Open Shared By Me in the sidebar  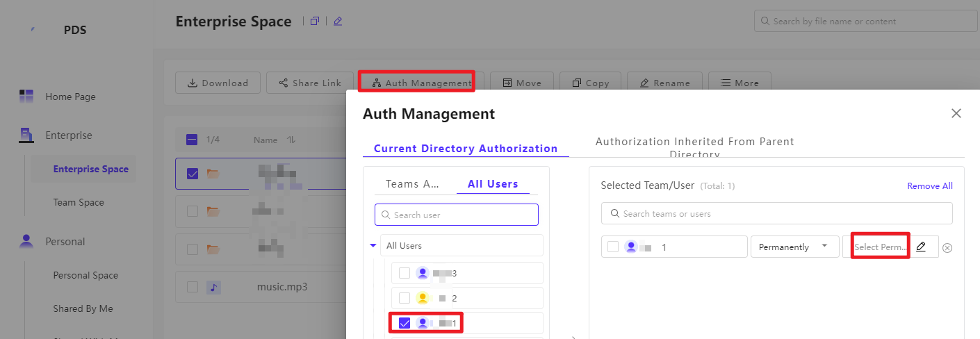pyautogui.click(x=83, y=308)
